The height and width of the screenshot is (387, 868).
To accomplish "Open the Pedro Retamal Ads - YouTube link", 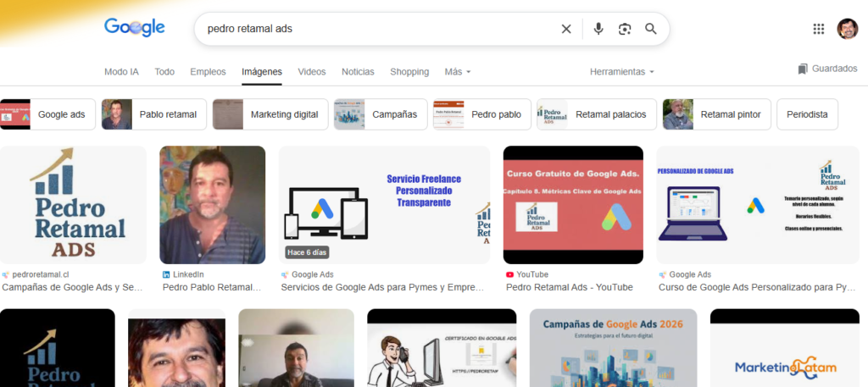I will (569, 287).
